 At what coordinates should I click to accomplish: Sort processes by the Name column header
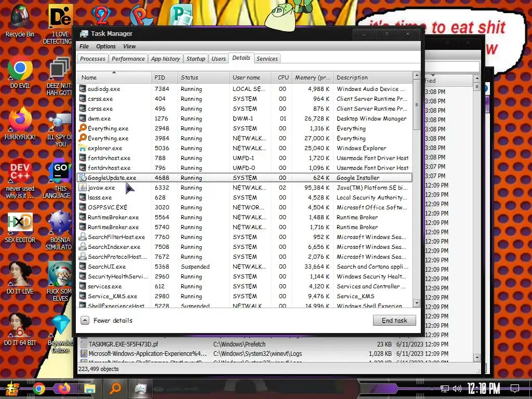point(114,77)
